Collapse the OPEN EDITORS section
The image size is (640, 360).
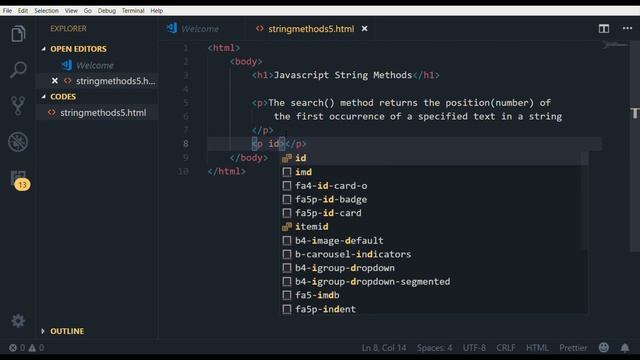coord(44,49)
